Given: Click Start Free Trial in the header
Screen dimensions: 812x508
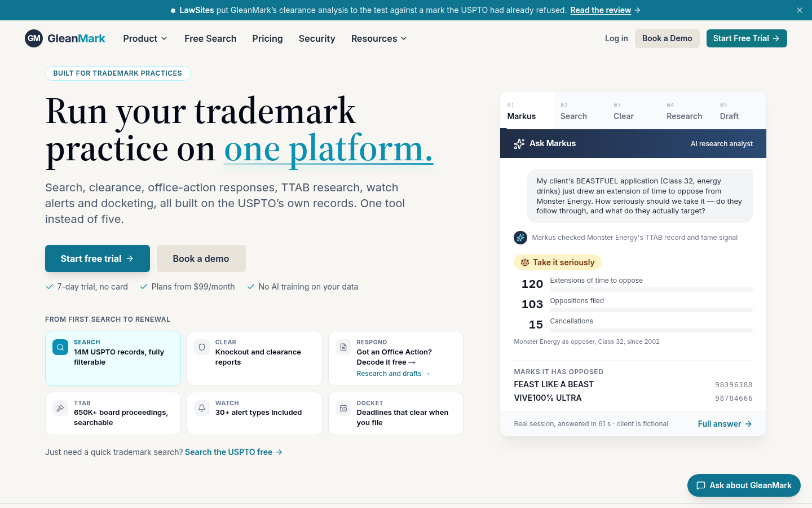Looking at the screenshot, I should tap(747, 38).
